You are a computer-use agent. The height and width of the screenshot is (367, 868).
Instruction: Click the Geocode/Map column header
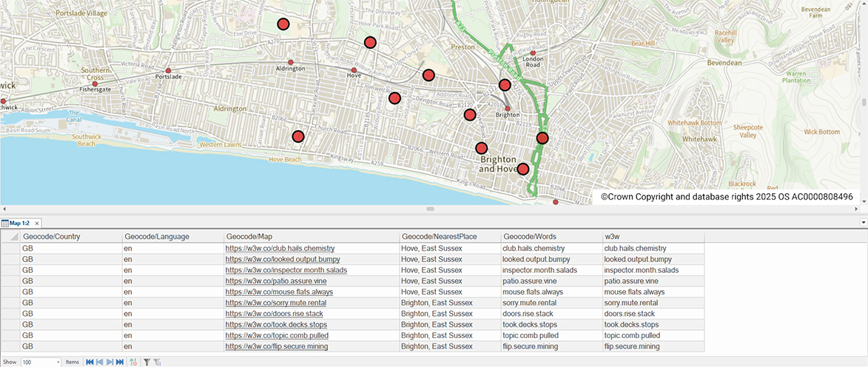(311, 236)
